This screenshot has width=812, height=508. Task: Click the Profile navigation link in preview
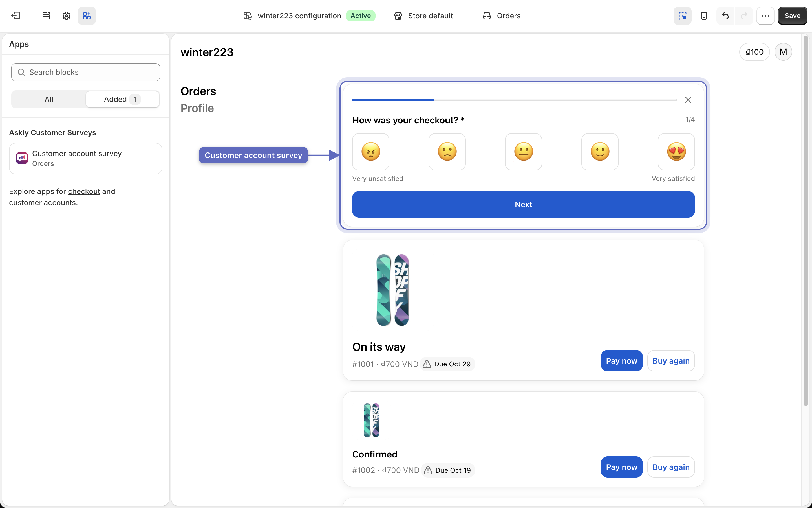(x=197, y=108)
